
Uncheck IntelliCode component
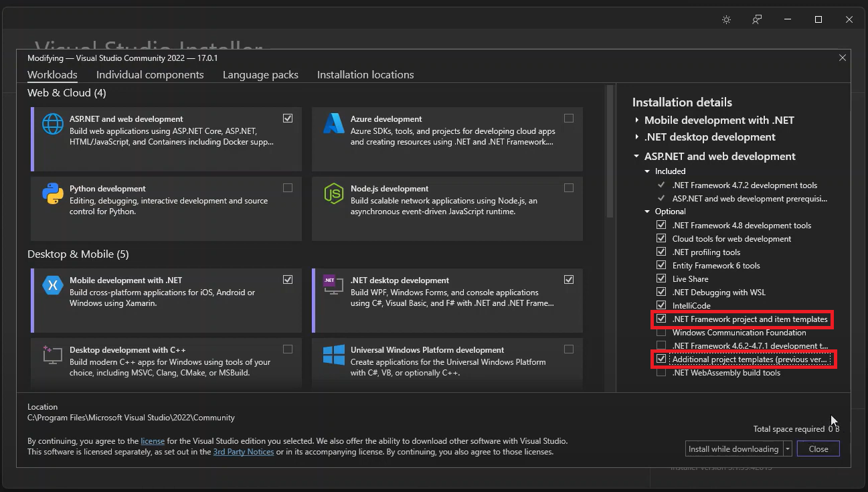pyautogui.click(x=661, y=306)
